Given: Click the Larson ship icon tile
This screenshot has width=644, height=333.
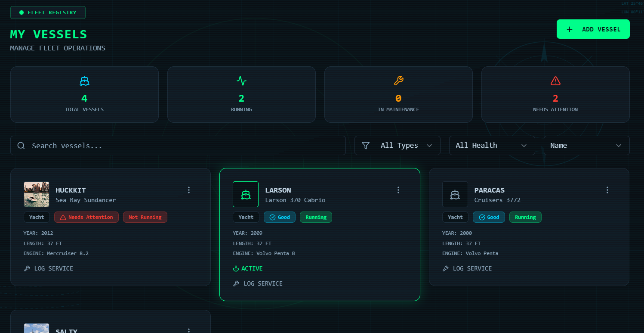Looking at the screenshot, I should pyautogui.click(x=246, y=194).
